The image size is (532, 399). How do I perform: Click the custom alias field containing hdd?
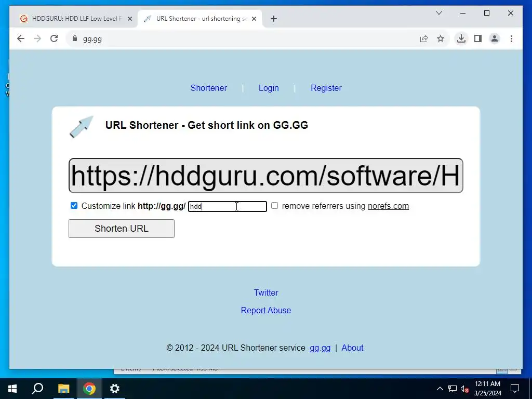228,206
